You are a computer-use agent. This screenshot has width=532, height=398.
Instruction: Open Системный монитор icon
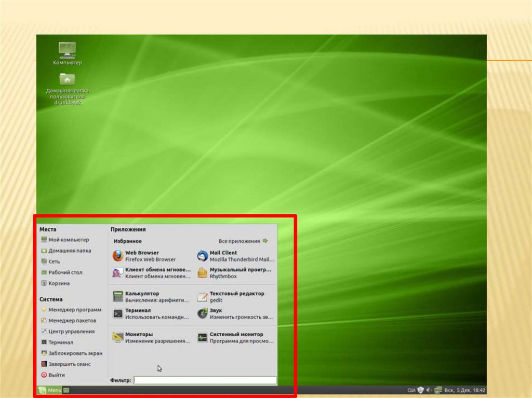[x=202, y=337]
